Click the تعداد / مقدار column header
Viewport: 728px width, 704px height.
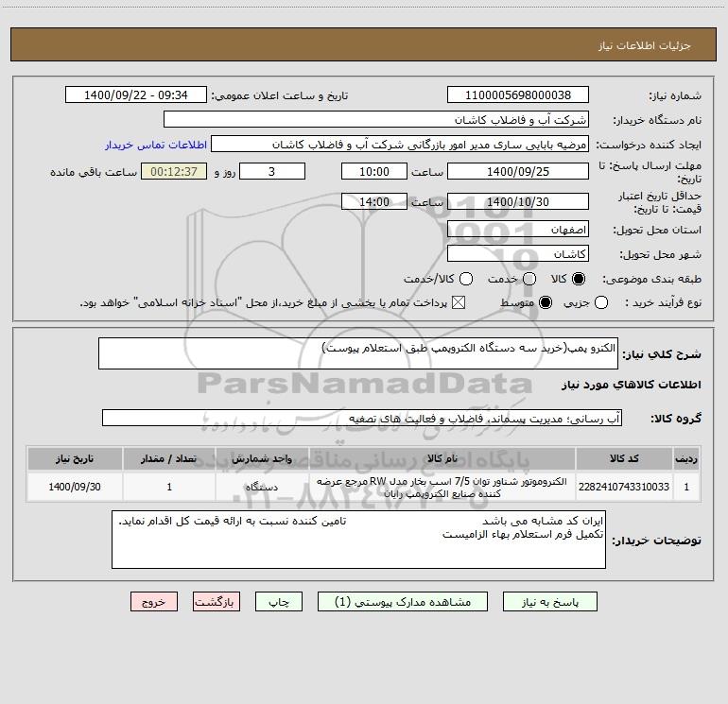click(x=169, y=458)
